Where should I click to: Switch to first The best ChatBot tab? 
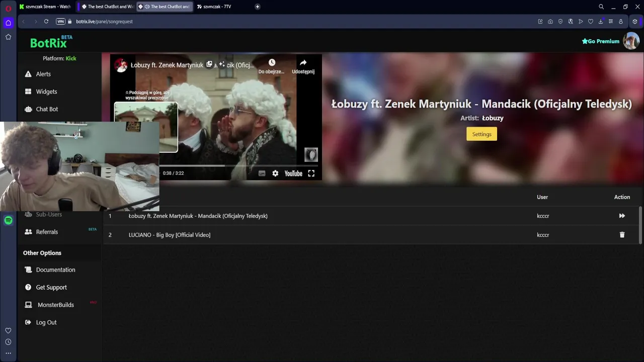tap(108, 7)
